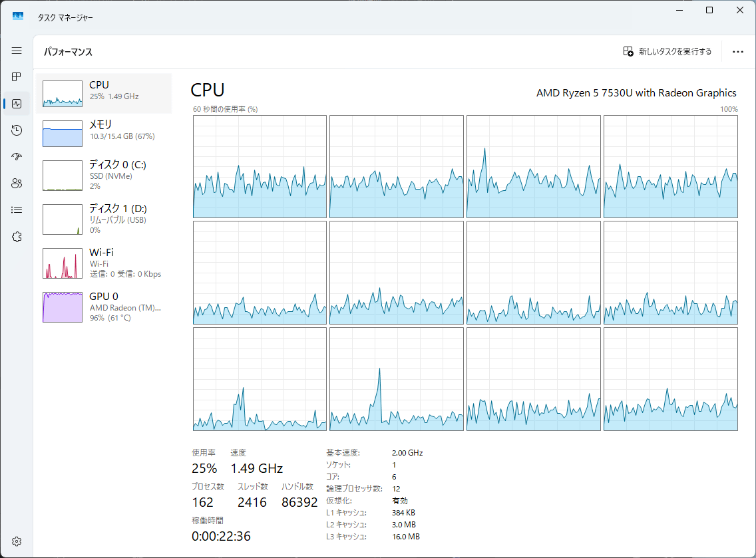The image size is (756, 558).
Task: Maximize the Task Manager window
Action: pos(709,11)
